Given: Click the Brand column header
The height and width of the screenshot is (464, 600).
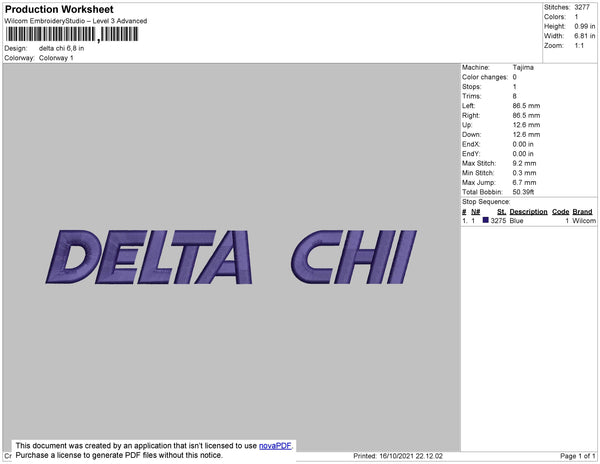Looking at the screenshot, I should pyautogui.click(x=582, y=212).
